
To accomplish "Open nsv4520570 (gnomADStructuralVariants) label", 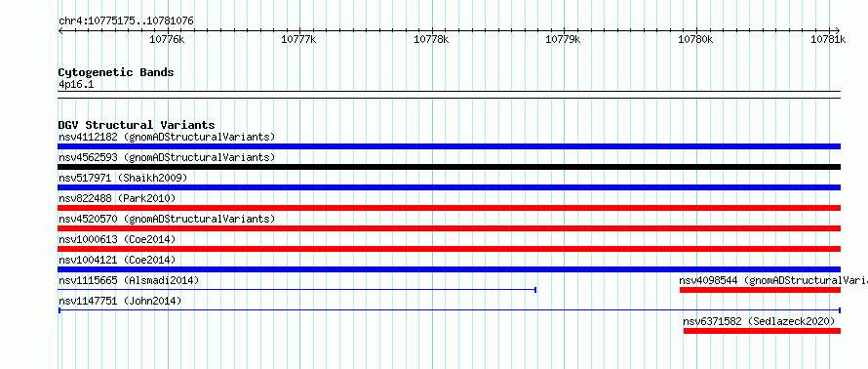I will click(x=167, y=219).
